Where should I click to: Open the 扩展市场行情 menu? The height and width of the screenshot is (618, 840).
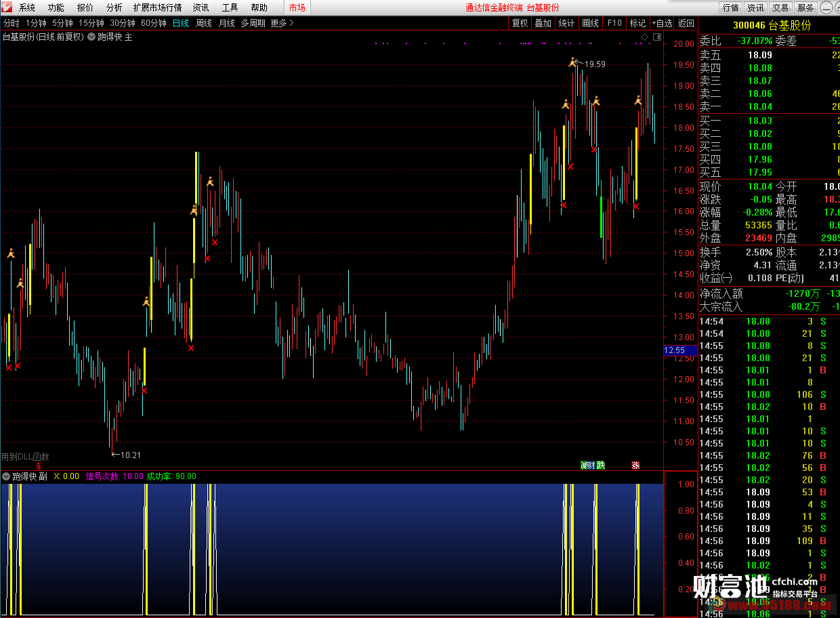157,7
